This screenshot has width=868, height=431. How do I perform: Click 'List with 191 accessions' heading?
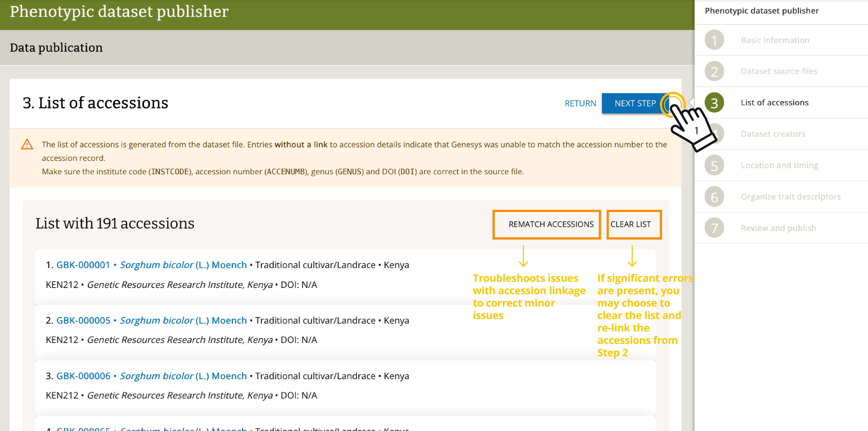pos(115,223)
